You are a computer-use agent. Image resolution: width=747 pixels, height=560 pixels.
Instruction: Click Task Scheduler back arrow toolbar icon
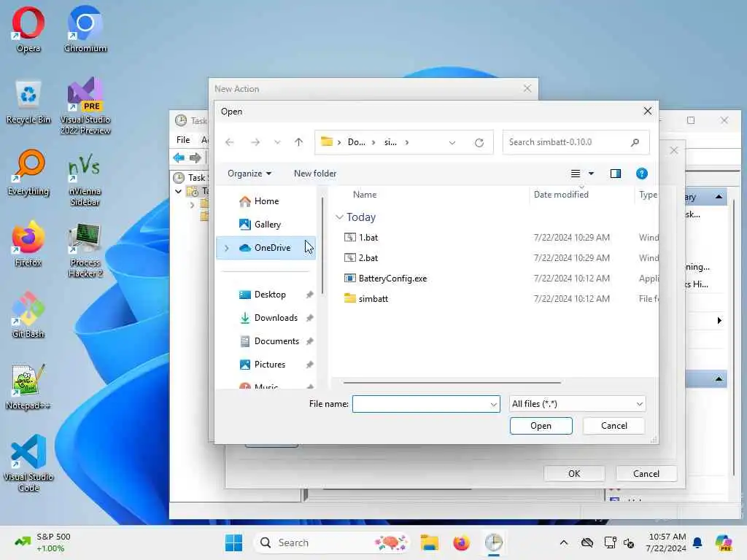pos(179,157)
